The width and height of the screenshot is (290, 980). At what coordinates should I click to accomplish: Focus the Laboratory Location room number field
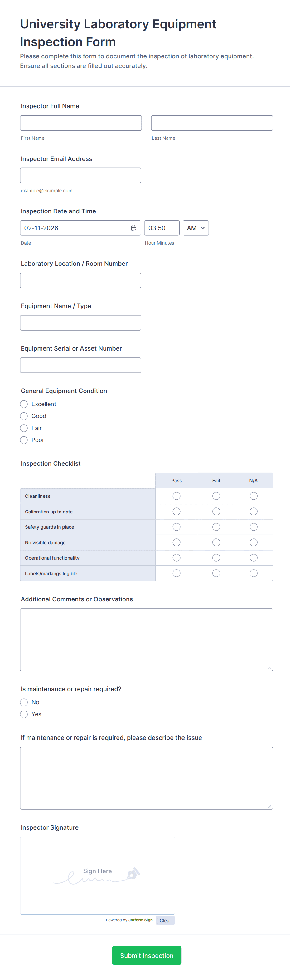pos(80,280)
